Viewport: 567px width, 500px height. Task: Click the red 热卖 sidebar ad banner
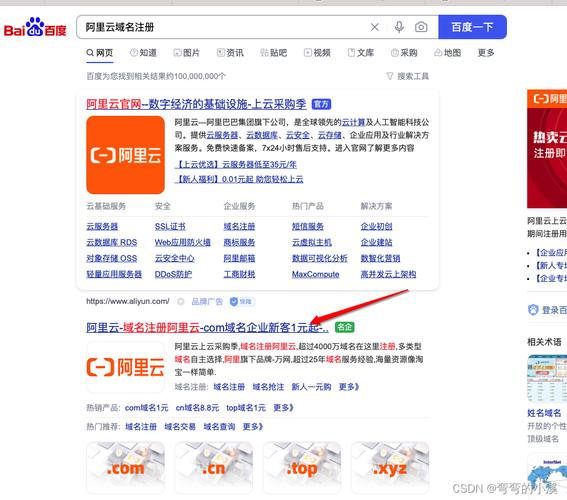point(547,149)
